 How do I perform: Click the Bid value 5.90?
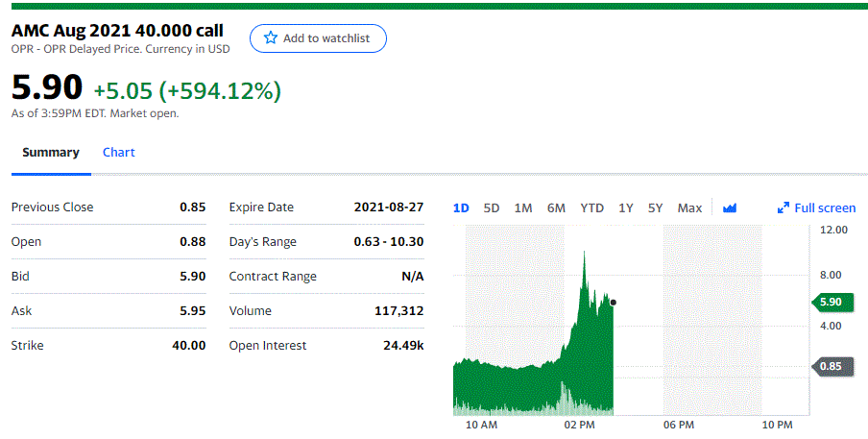pyautogui.click(x=193, y=277)
